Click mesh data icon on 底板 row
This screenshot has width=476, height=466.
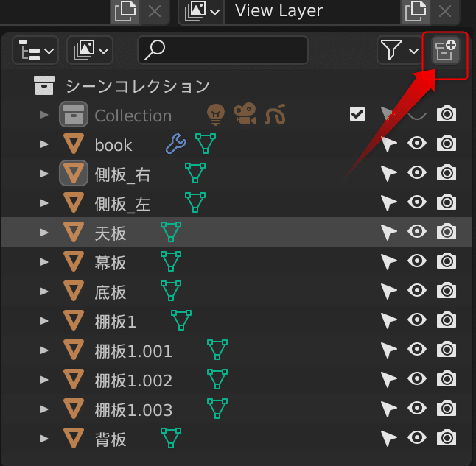[x=171, y=291]
